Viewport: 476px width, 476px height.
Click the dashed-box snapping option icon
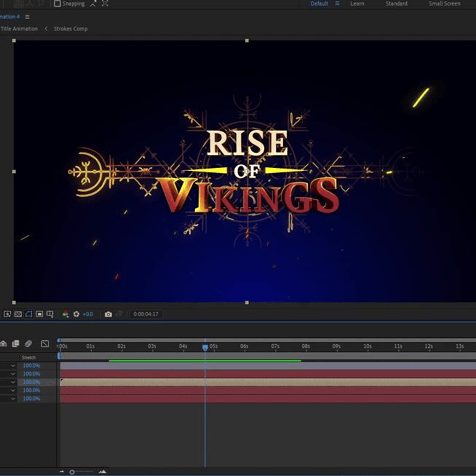click(105, 4)
